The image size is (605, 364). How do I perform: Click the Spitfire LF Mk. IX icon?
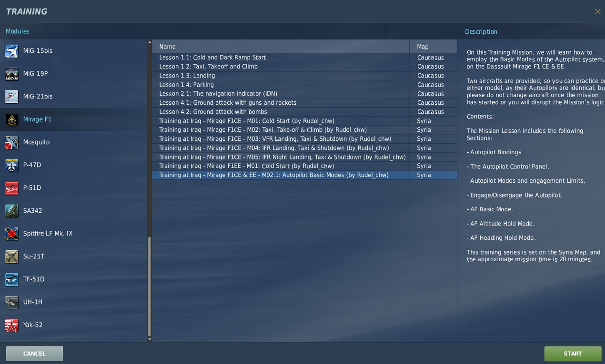pyautogui.click(x=12, y=234)
